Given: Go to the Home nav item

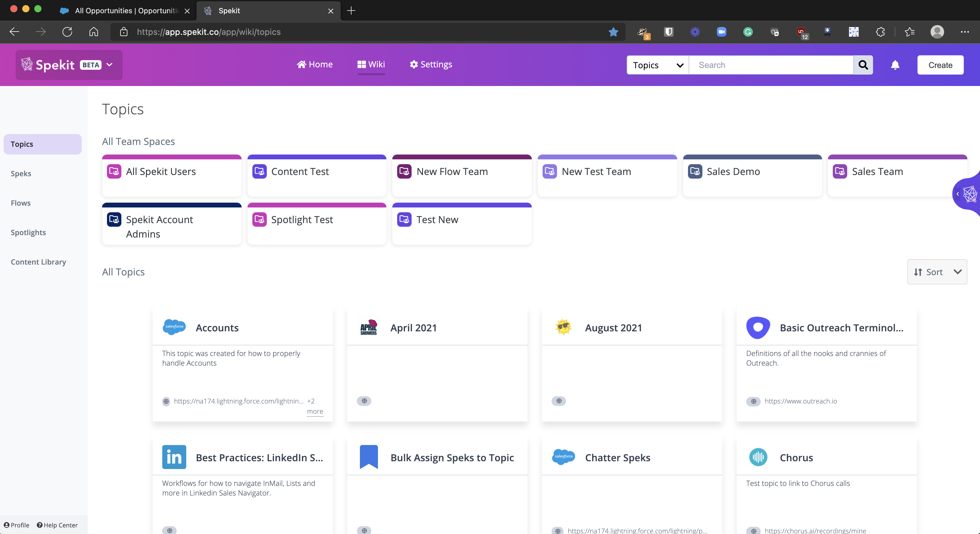Looking at the screenshot, I should 315,64.
